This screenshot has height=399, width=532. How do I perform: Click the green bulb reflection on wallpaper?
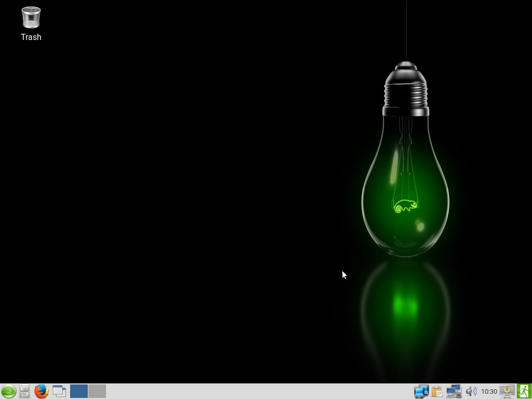point(405,307)
